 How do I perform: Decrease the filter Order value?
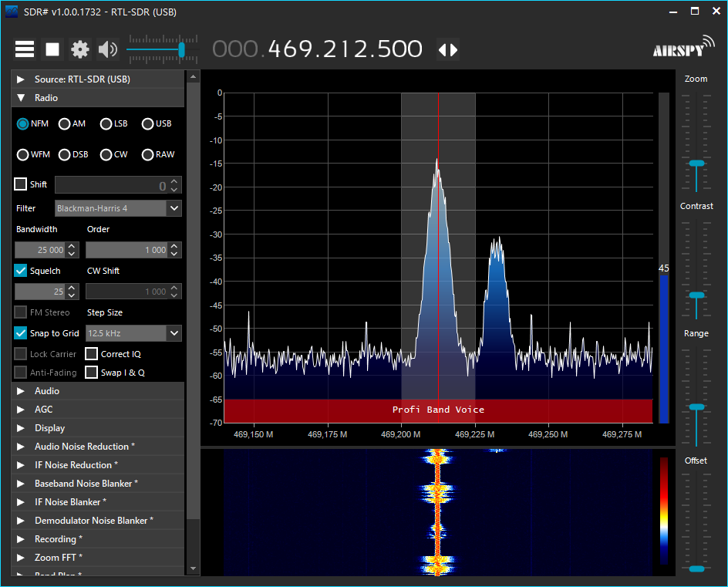tap(174, 254)
